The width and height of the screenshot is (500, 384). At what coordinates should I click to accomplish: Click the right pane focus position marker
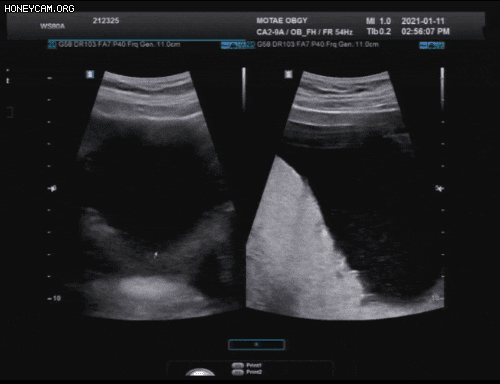pyautogui.click(x=440, y=189)
